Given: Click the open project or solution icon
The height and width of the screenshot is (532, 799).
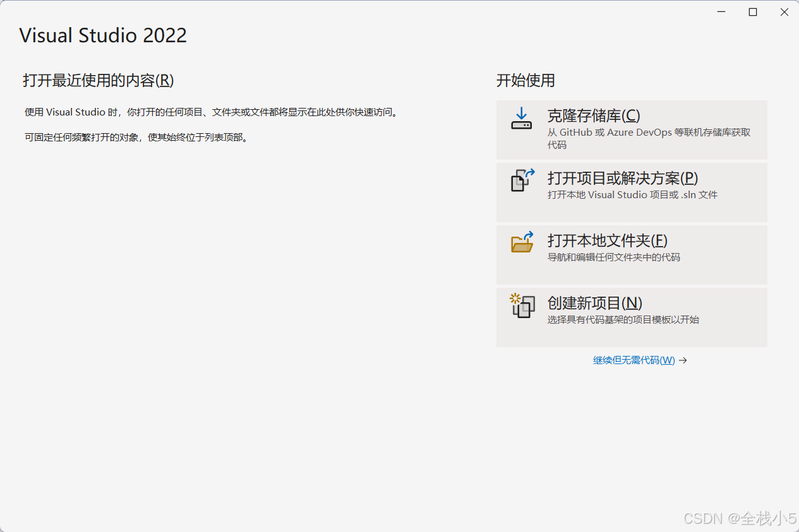Looking at the screenshot, I should (x=522, y=180).
